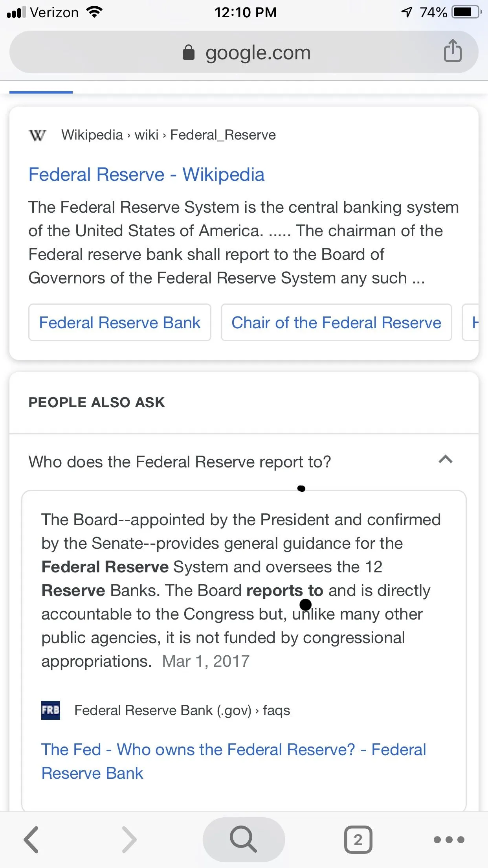Select the Federal Reserve Bank sitelink chip
The width and height of the screenshot is (488, 868).
[119, 322]
